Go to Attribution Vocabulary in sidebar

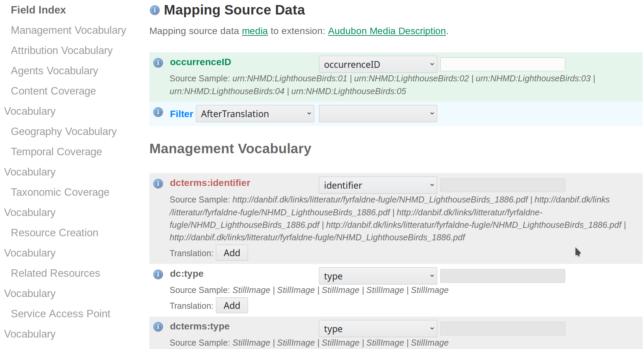pyautogui.click(x=61, y=51)
